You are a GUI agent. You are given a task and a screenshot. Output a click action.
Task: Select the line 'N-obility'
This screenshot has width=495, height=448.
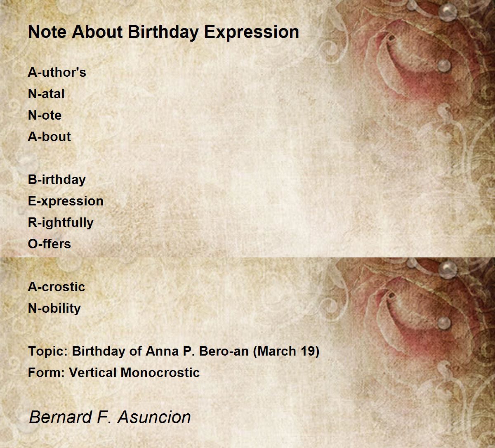[x=54, y=308]
